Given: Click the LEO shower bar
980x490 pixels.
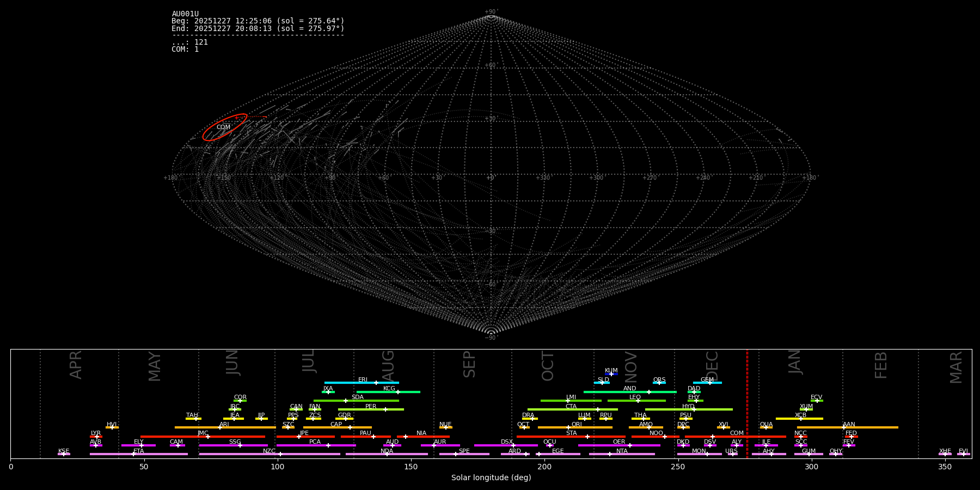Looking at the screenshot, I should pyautogui.click(x=636, y=401).
